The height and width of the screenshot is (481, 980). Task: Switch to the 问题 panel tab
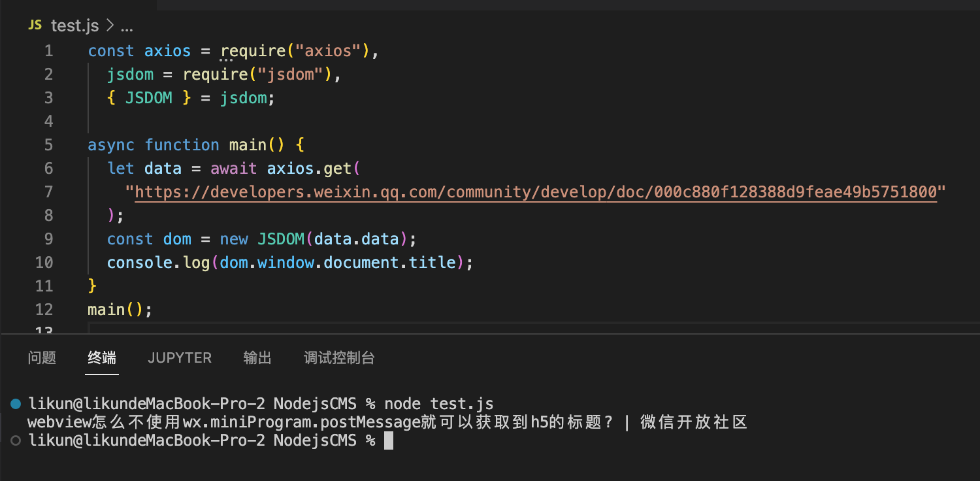coord(42,357)
